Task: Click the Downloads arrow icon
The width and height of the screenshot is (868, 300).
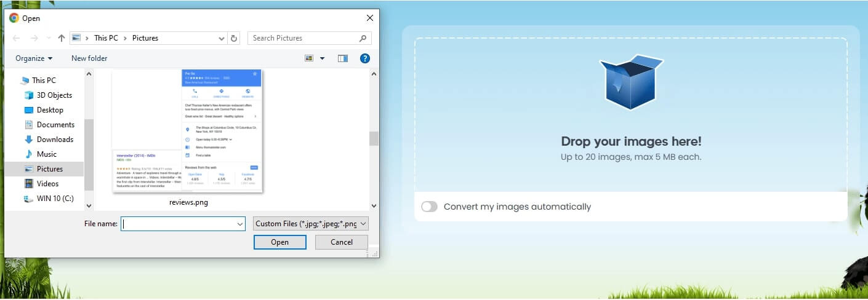Action: [x=28, y=140]
